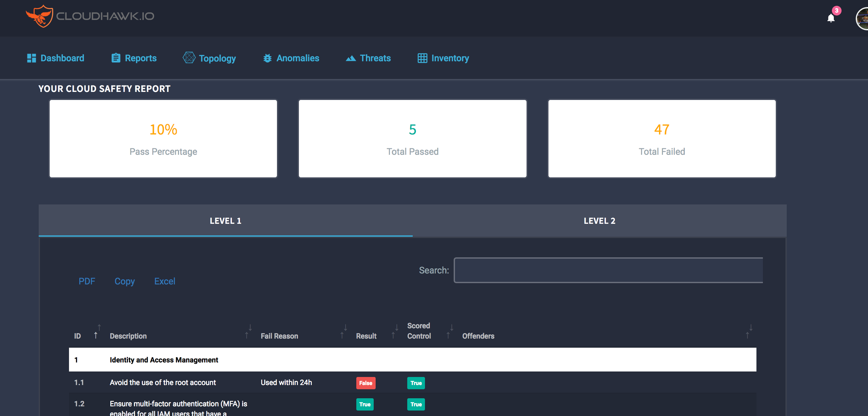This screenshot has width=868, height=416.
Task: Sort table by ID column
Action: click(77, 336)
